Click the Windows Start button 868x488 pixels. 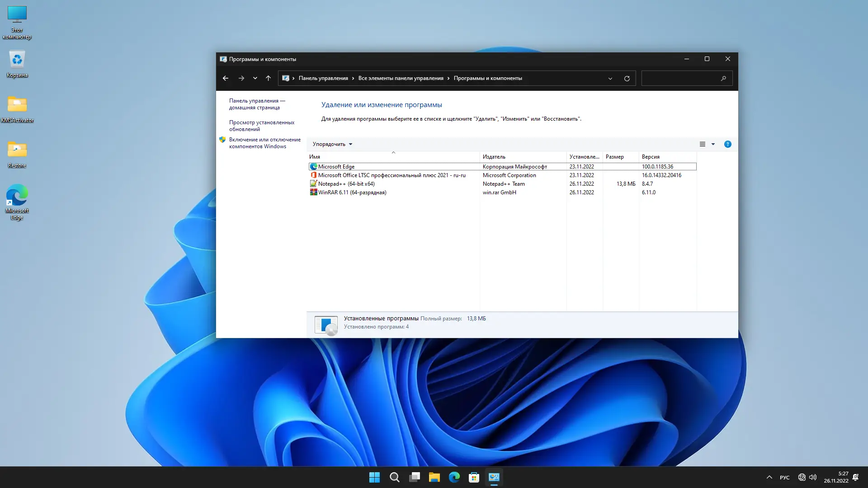click(374, 477)
